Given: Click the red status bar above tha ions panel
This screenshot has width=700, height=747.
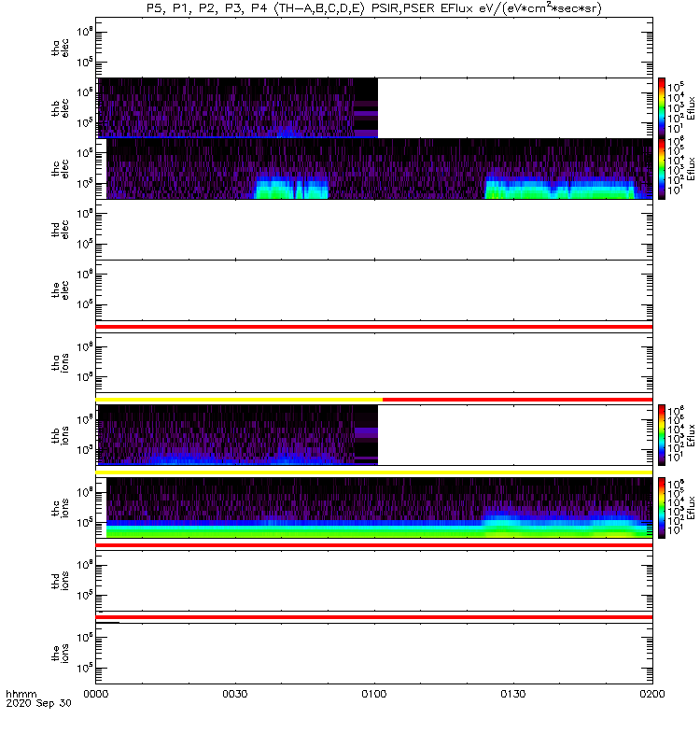Looking at the screenshot, I should (x=374, y=327).
